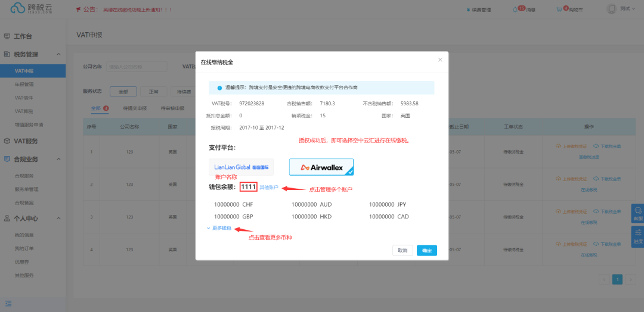
Task: Click the VAT number 972023828
Action: [x=252, y=104]
